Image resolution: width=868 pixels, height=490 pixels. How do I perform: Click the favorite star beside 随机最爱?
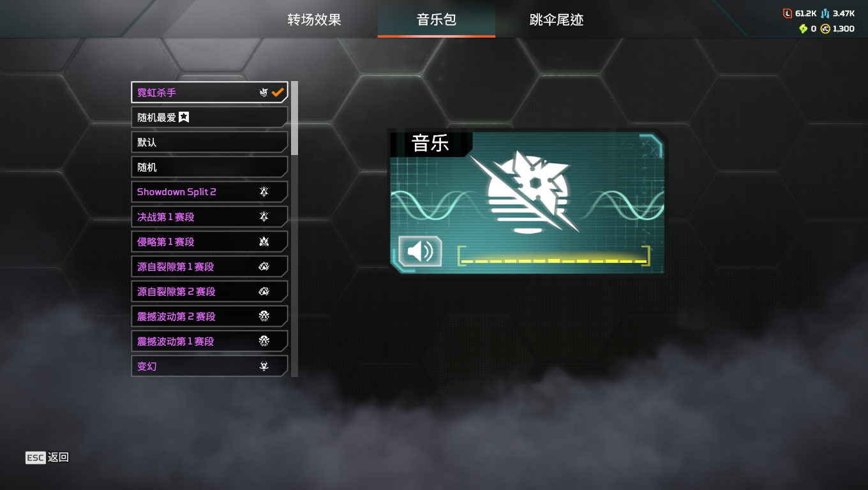click(x=184, y=117)
